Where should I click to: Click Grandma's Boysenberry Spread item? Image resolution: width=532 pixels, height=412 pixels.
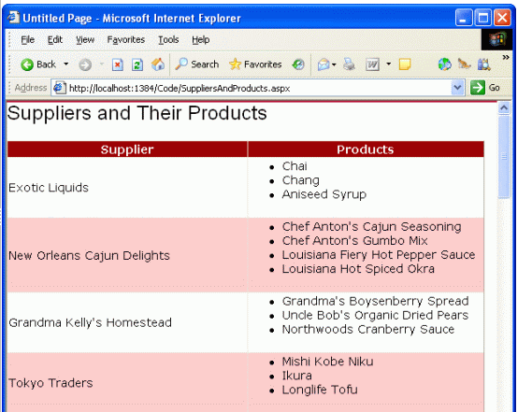pos(375,301)
